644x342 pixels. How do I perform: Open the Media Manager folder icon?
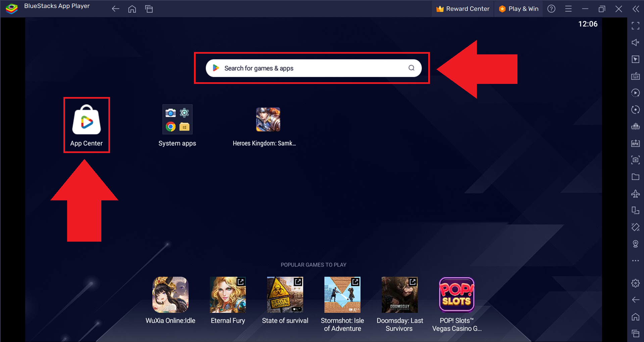pos(635,177)
